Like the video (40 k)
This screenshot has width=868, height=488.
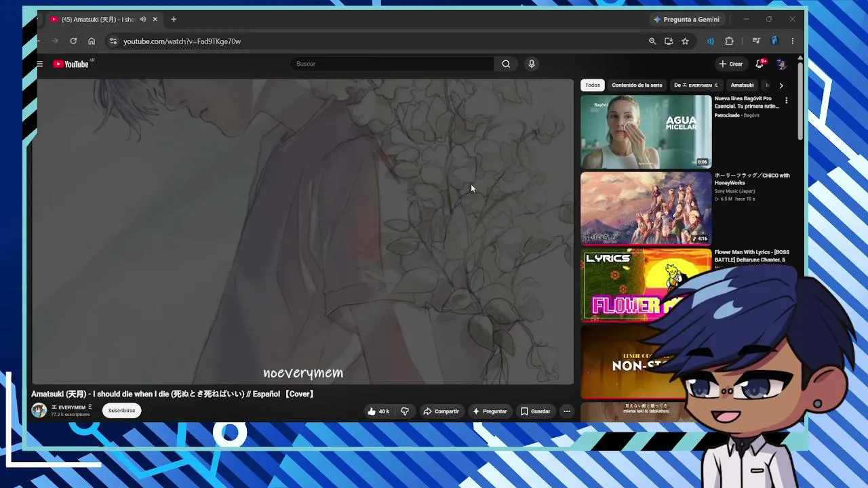(378, 411)
